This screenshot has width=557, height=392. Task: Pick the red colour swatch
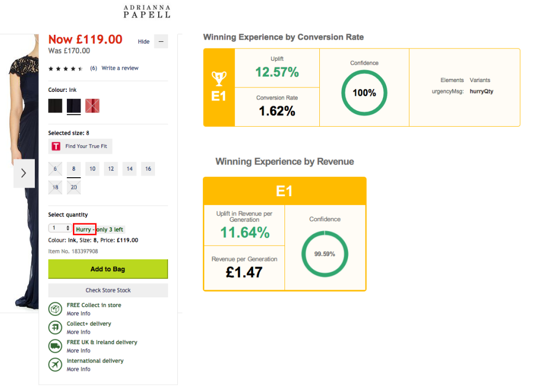pyautogui.click(x=92, y=106)
